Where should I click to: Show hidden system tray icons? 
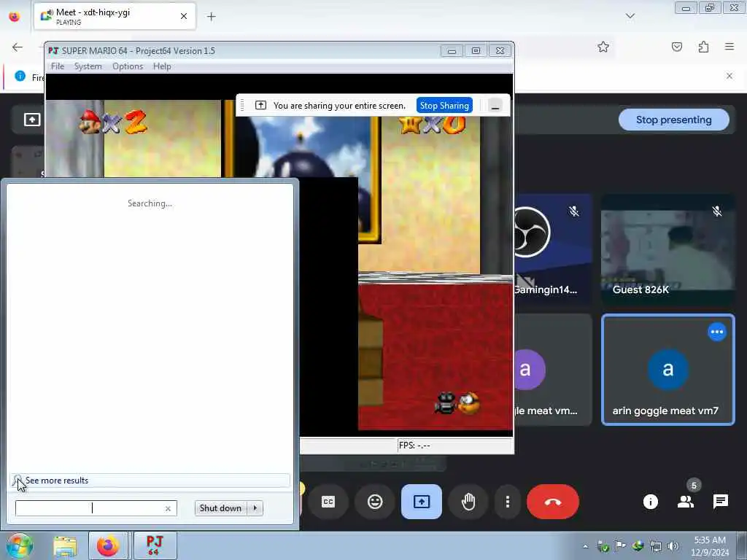tap(585, 546)
